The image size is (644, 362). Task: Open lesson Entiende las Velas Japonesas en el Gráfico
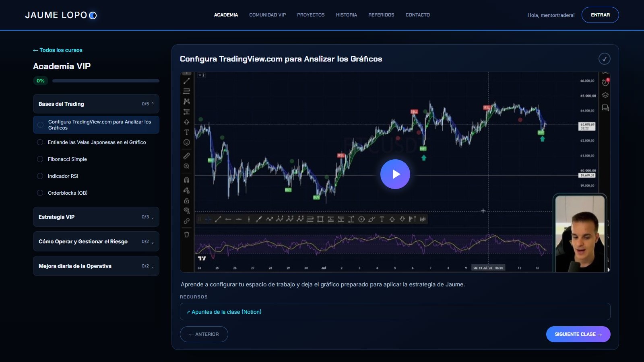96,142
